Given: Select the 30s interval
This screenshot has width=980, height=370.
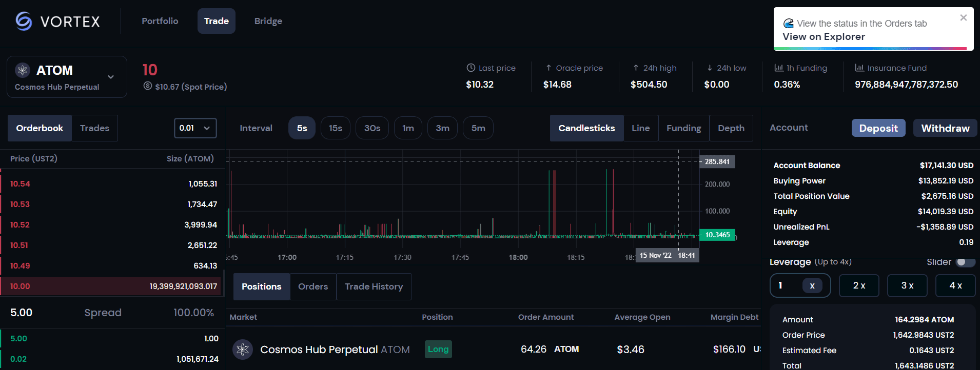Looking at the screenshot, I should (x=372, y=128).
